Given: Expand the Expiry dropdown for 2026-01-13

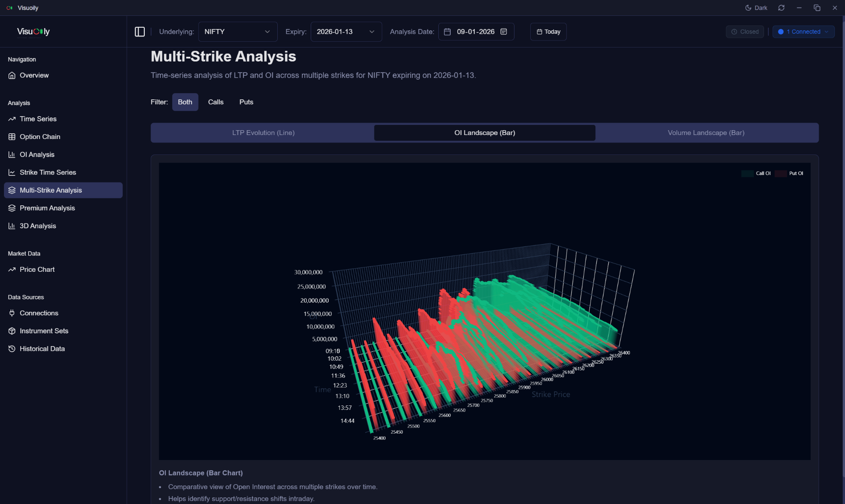Looking at the screenshot, I should tap(346, 31).
